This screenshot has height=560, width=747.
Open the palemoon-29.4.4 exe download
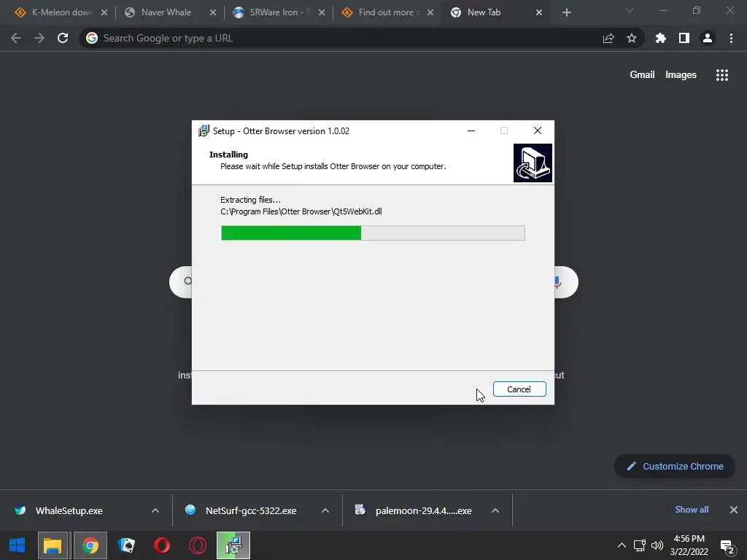click(x=424, y=510)
